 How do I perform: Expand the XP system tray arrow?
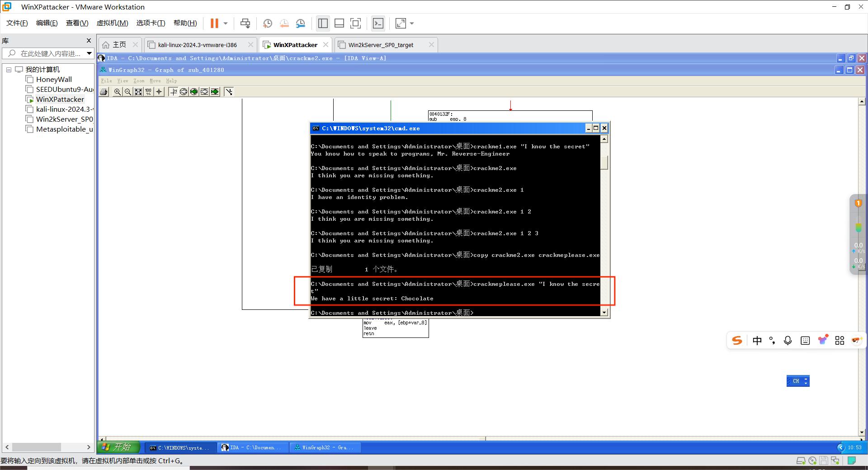841,447
